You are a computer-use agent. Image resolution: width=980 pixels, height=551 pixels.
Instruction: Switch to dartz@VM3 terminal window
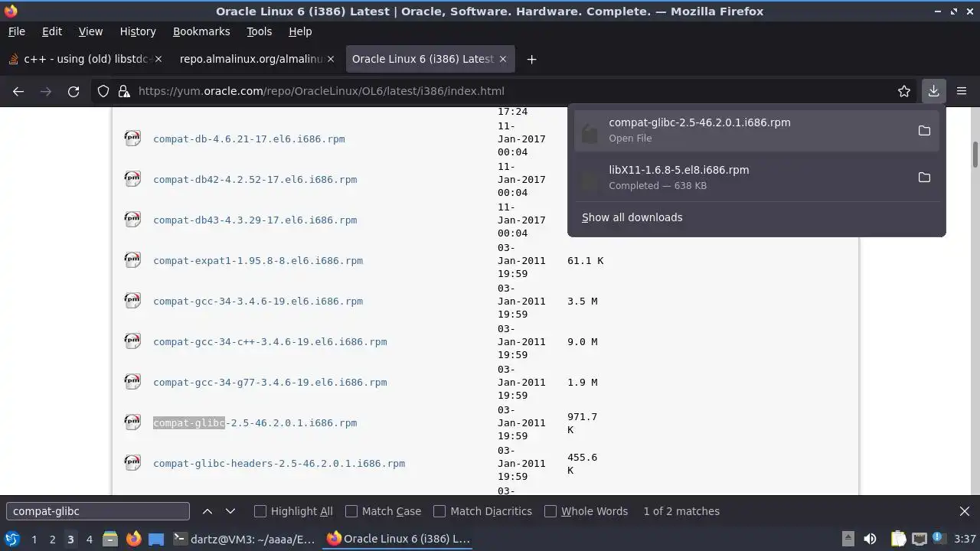click(x=244, y=539)
